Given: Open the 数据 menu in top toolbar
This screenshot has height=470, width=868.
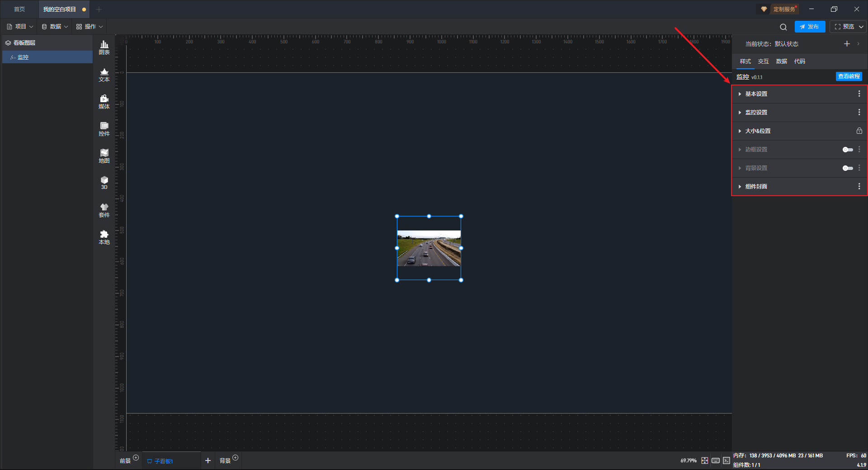Looking at the screenshot, I should click(x=55, y=27).
